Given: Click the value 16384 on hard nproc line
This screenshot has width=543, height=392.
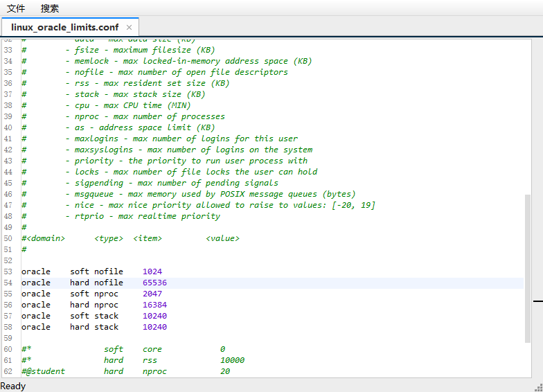Looking at the screenshot, I should click(154, 305).
